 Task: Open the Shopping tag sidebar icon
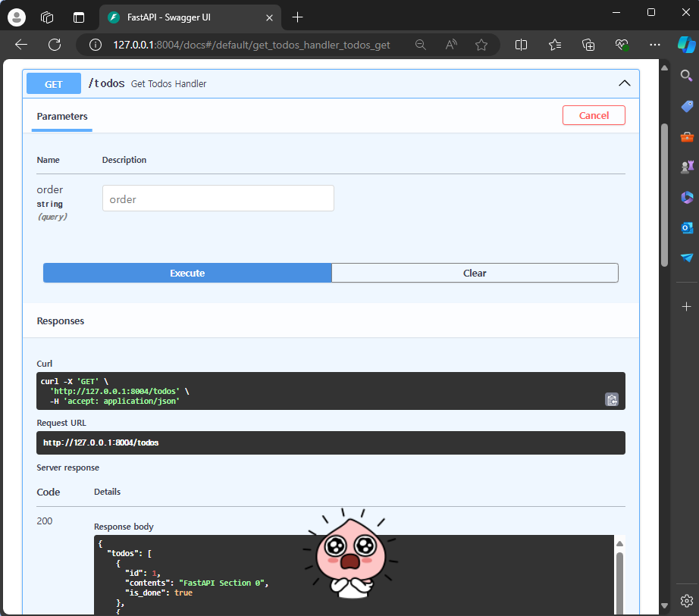(x=687, y=106)
